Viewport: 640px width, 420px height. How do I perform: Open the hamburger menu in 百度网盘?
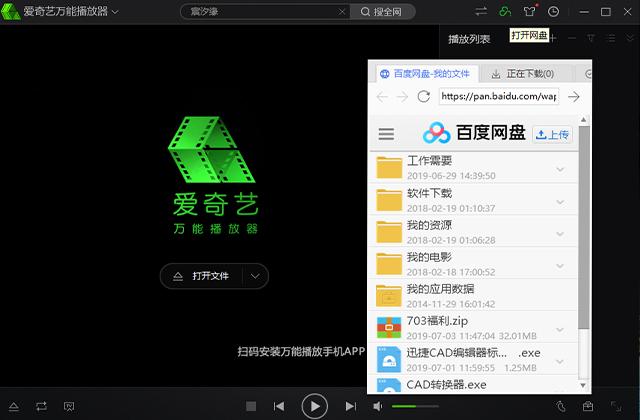pos(386,134)
